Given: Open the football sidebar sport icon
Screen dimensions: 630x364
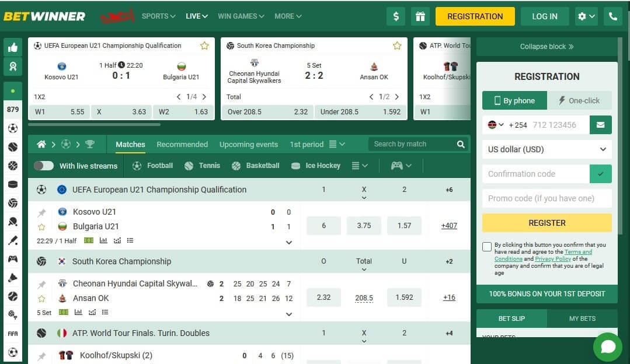Looking at the screenshot, I should [13, 128].
